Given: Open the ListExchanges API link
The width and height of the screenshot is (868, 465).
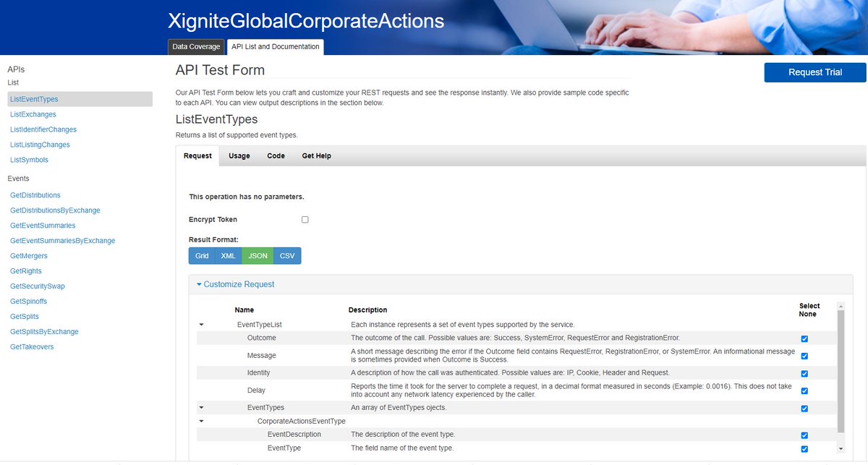Looking at the screenshot, I should click(33, 114).
